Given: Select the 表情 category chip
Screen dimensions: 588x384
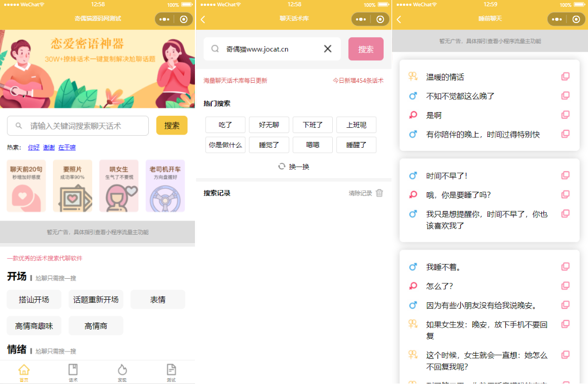Looking at the screenshot, I should (x=158, y=300).
